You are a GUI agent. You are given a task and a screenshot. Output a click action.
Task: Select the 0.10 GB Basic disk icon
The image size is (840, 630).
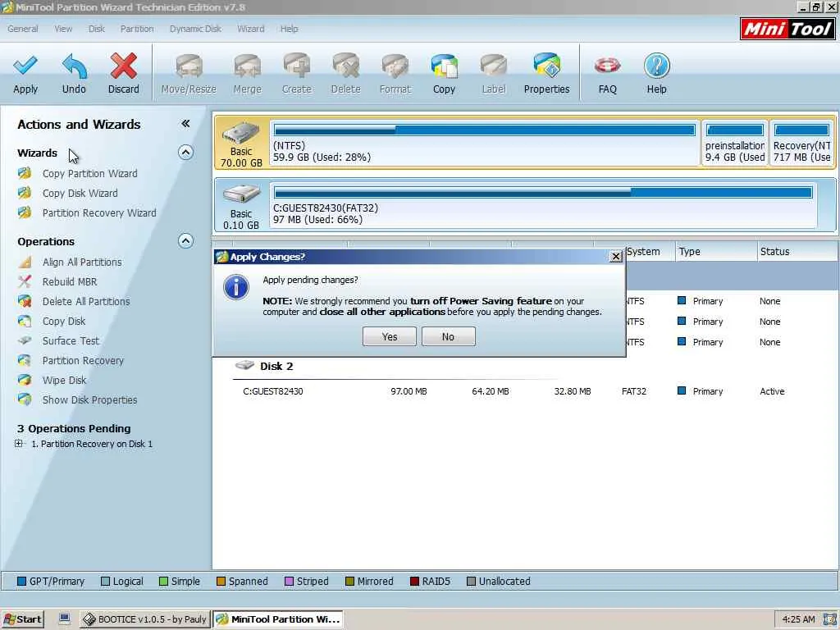tap(241, 194)
